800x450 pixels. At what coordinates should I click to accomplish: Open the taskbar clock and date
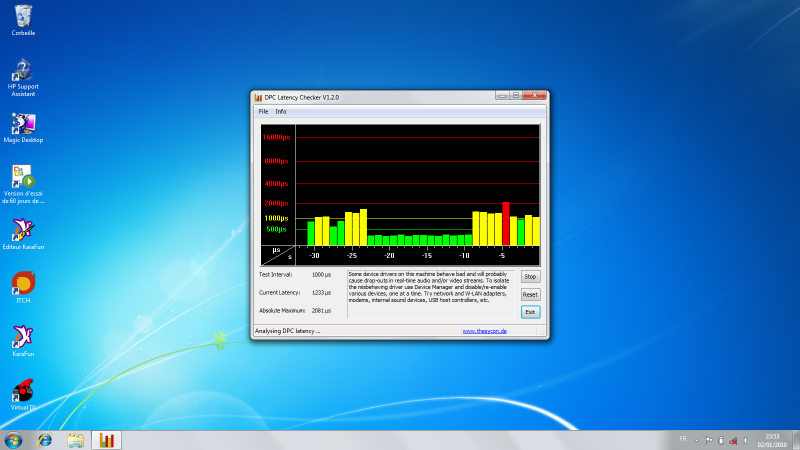coord(775,440)
